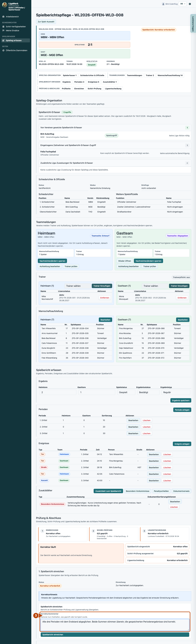
Task: Jump to Schiedsrichter & Offizielle section
Action: (x=92, y=75)
